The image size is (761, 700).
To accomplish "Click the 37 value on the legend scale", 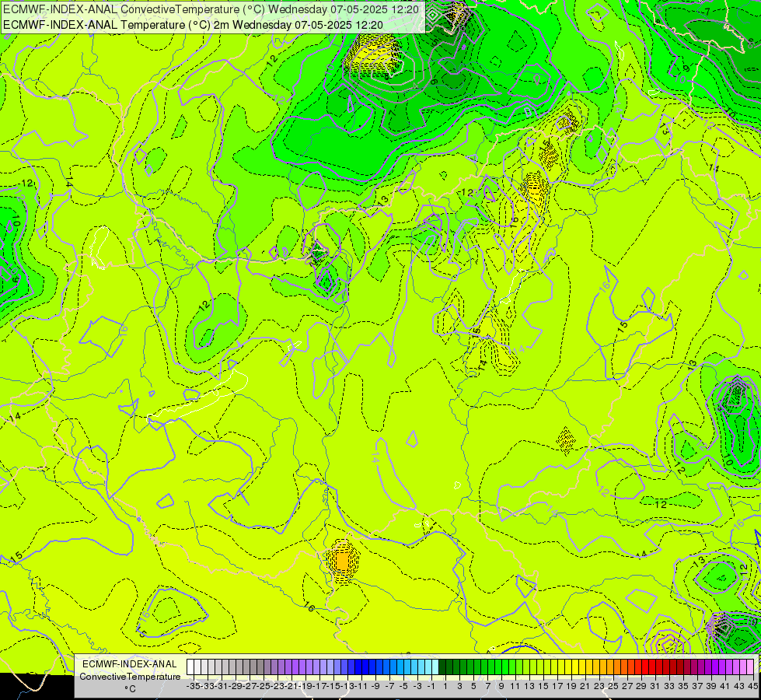I will [697, 686].
